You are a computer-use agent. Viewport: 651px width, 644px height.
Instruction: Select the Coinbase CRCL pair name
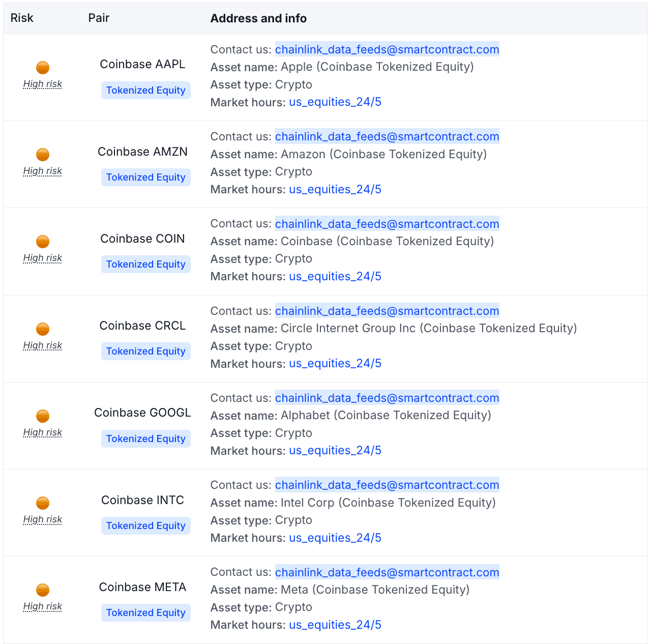point(142,326)
